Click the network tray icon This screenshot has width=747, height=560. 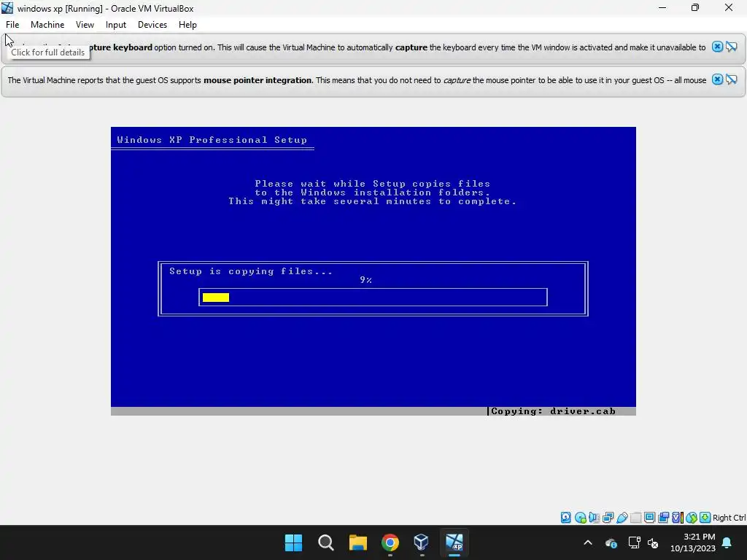coord(634,542)
